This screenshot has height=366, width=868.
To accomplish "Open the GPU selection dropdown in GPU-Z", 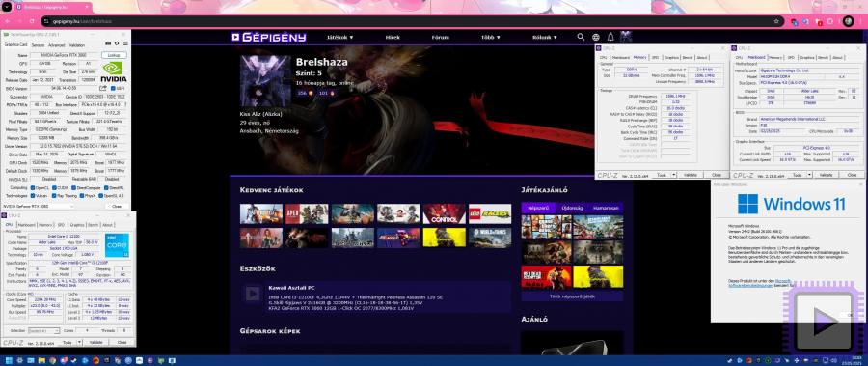I will click(38, 206).
